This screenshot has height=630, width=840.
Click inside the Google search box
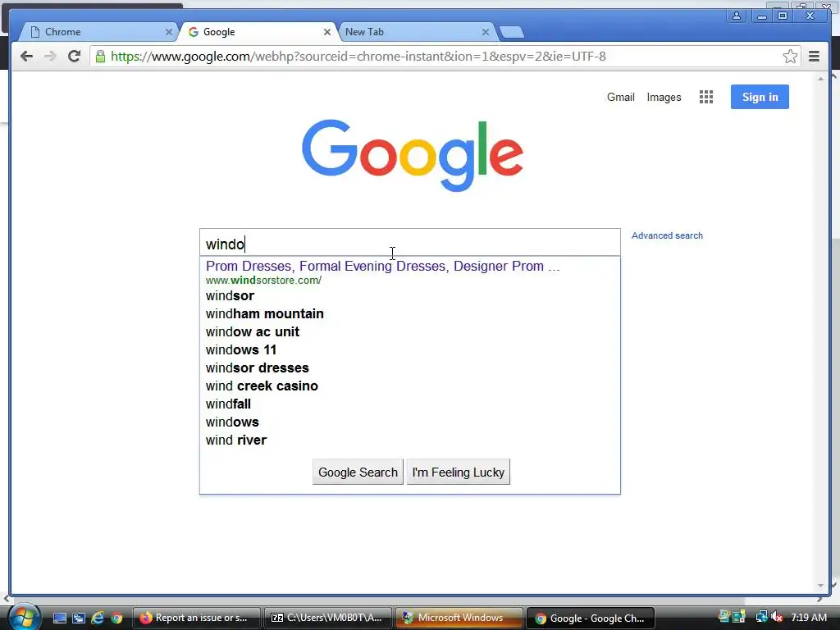pos(410,244)
